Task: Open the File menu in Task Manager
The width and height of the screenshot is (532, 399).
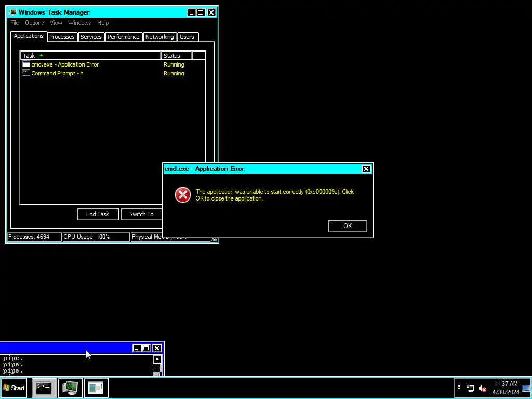Action: (15, 23)
